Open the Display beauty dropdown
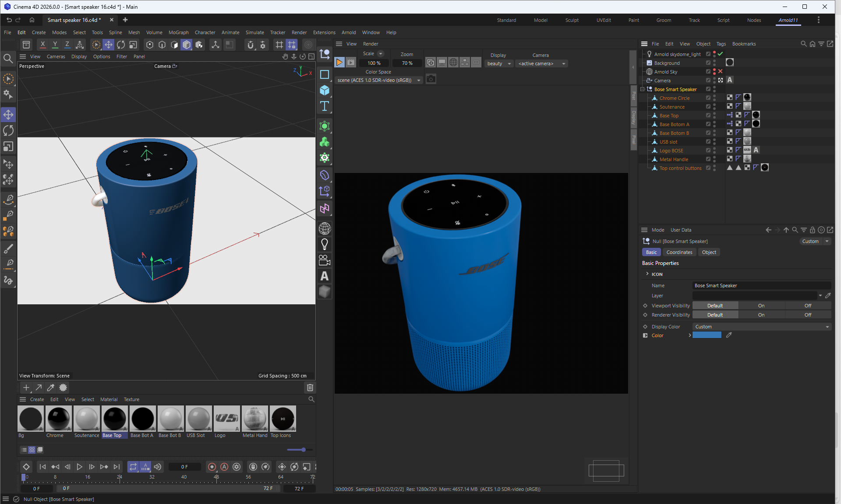This screenshot has height=504, width=841. pyautogui.click(x=499, y=63)
